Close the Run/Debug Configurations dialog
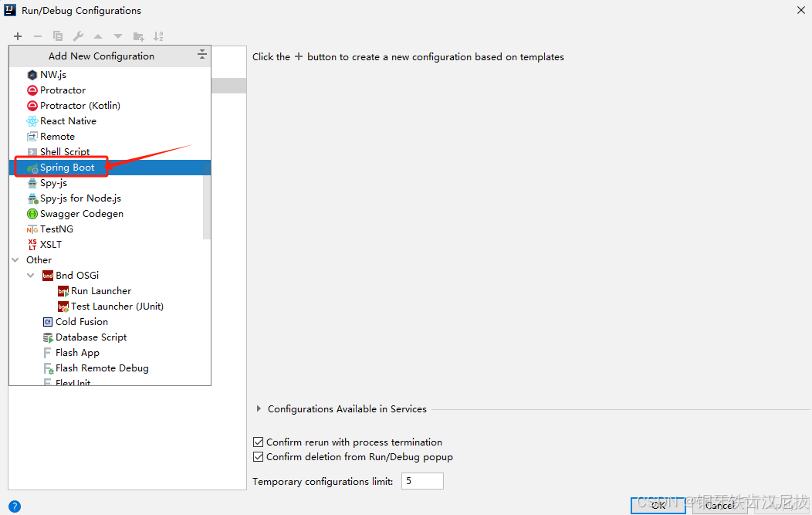 (800, 10)
